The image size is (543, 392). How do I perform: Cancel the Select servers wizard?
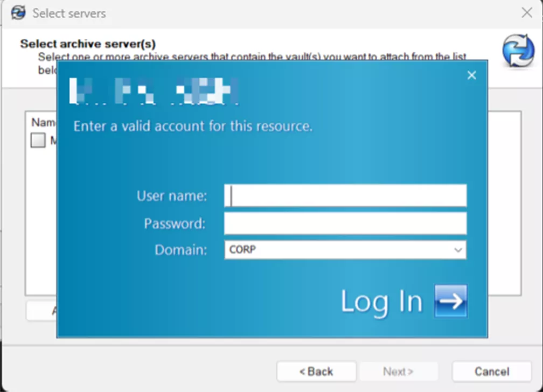492,372
